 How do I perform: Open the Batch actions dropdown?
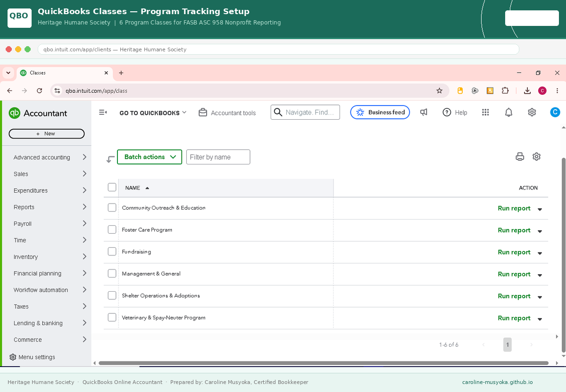click(x=150, y=157)
